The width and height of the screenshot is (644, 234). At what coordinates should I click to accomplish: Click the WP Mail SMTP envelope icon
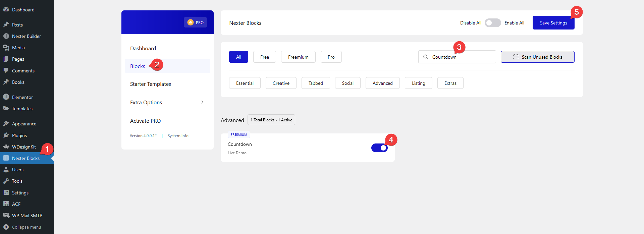click(6, 216)
